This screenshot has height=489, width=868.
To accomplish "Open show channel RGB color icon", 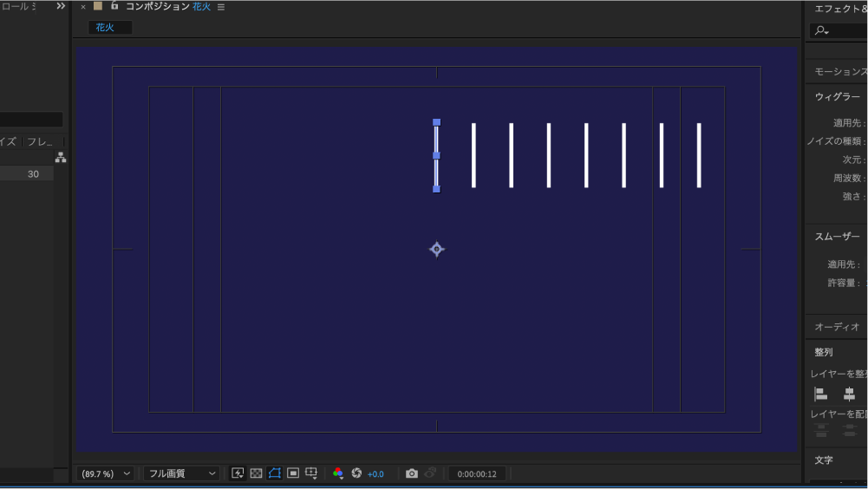I will (x=337, y=473).
